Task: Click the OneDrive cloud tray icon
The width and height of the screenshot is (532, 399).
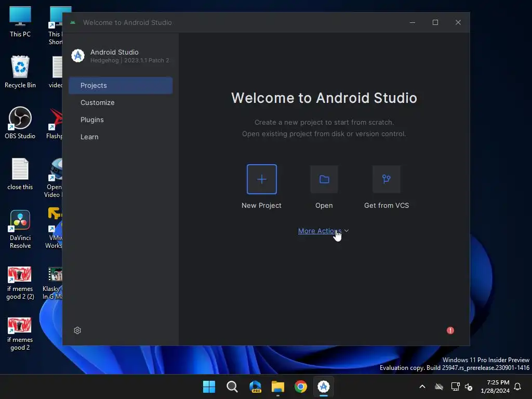Action: (x=439, y=387)
